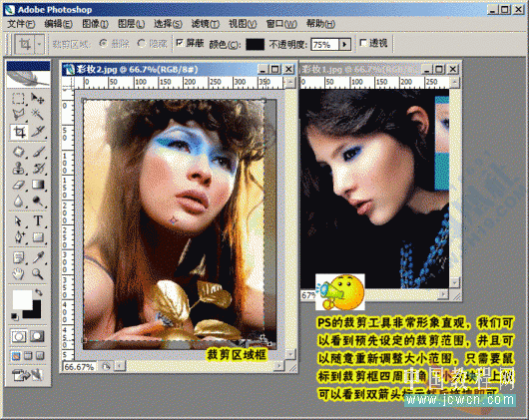Pick the Eyedropper tool
The image size is (529, 420).
pyautogui.click(x=38, y=257)
